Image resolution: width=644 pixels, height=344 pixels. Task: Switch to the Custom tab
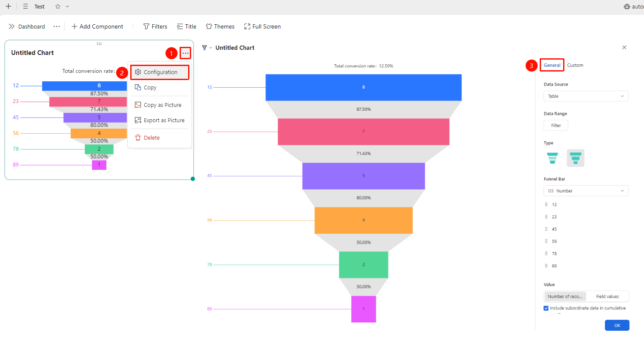[x=575, y=65]
